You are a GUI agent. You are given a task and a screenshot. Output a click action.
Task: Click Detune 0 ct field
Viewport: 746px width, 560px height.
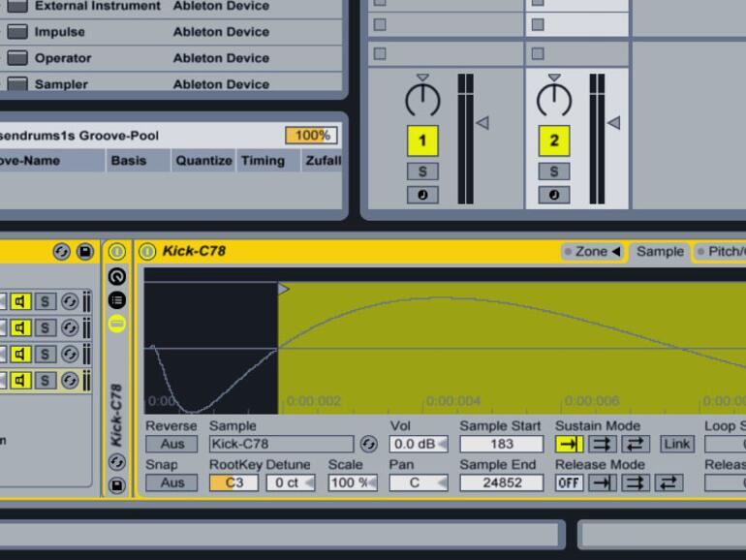coord(291,482)
